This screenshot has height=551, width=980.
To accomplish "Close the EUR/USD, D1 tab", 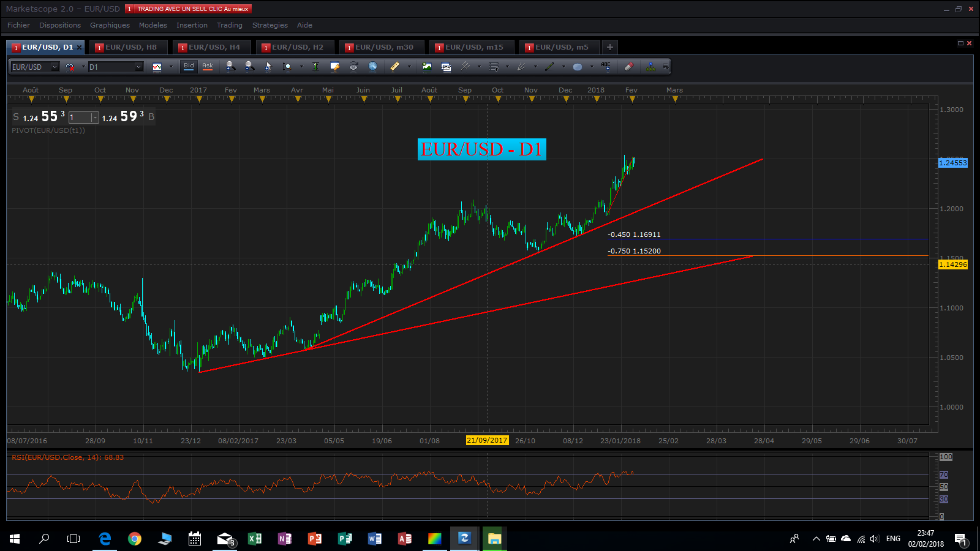I will pos(79,47).
